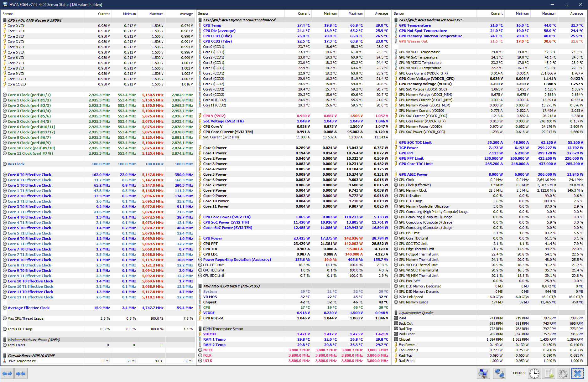Screen dimensions: 588x382
Task: Click the fan icon beside Chipset RPM row
Action: 396,339
